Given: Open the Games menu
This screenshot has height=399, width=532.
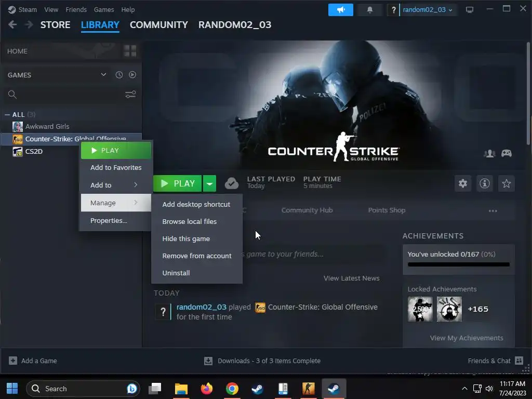Looking at the screenshot, I should pyautogui.click(x=104, y=9).
